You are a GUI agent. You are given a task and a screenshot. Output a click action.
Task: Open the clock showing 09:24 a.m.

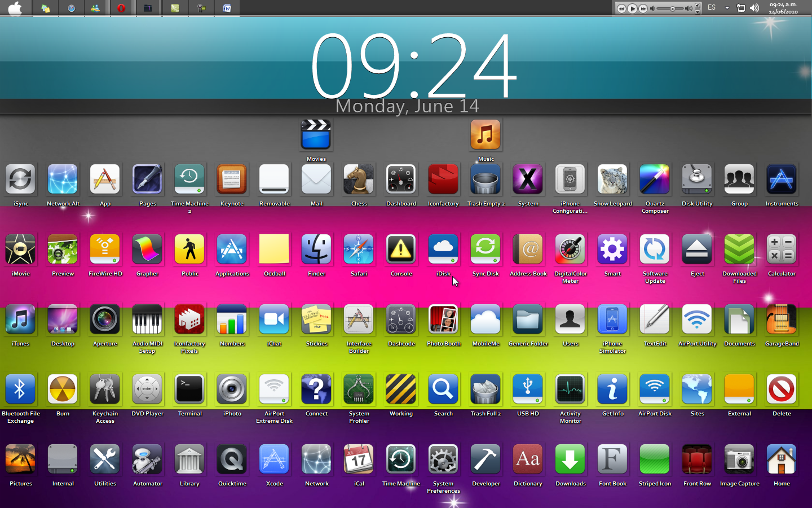click(783, 8)
